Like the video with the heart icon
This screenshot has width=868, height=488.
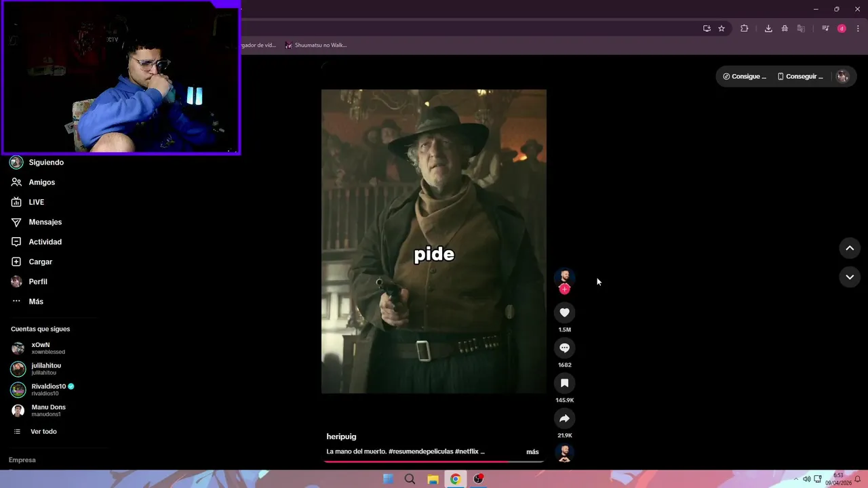[564, 312]
